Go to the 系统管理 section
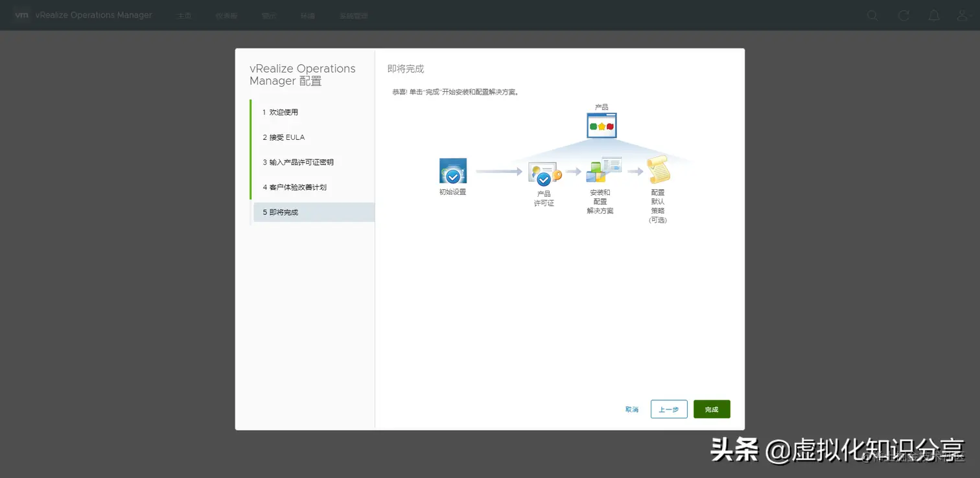Viewport: 980px width, 478px height. pos(353,15)
